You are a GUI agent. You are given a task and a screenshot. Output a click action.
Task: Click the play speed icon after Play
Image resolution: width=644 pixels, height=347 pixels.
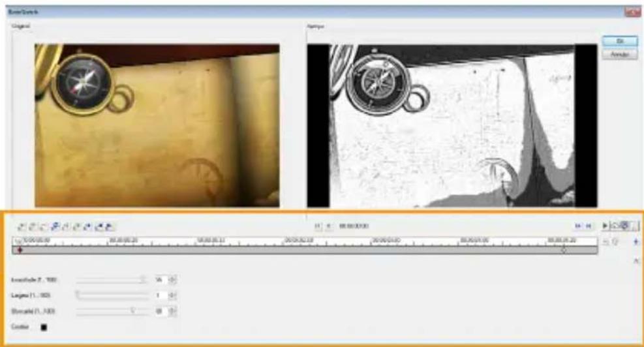click(x=615, y=226)
